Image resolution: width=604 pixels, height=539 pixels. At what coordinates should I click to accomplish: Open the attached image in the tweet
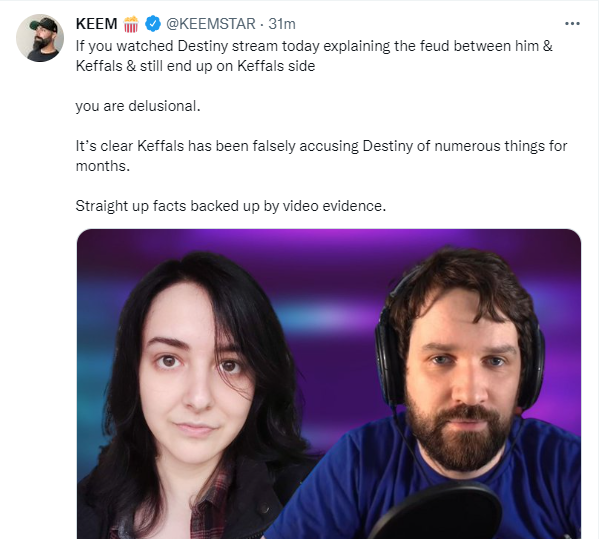pyautogui.click(x=329, y=384)
